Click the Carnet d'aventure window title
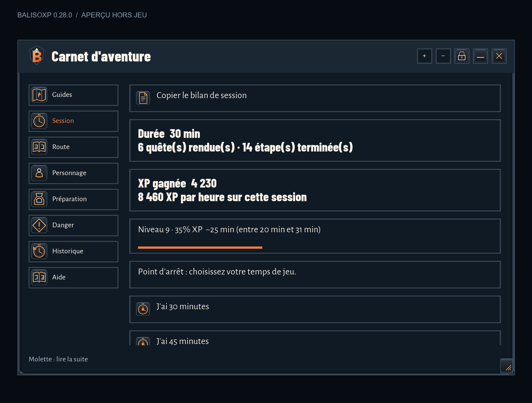Screen dimensions: 532x403 click(101, 57)
